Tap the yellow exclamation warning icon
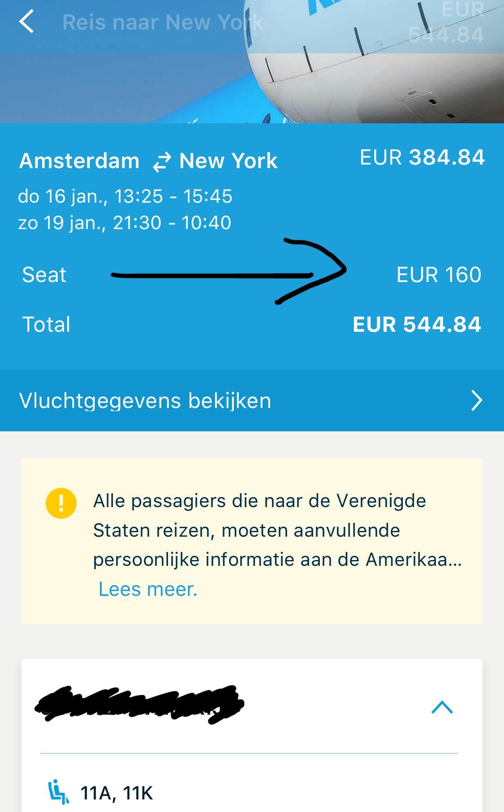504x812 pixels. 61,503
